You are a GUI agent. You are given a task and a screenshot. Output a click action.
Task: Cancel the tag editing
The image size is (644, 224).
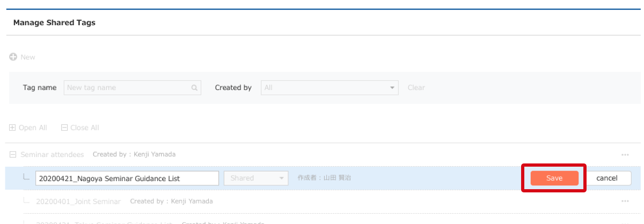(607, 178)
